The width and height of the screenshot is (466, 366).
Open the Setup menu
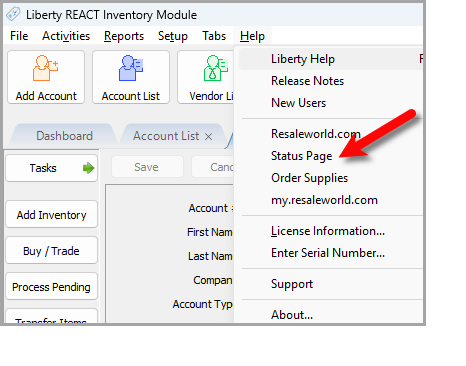173,36
